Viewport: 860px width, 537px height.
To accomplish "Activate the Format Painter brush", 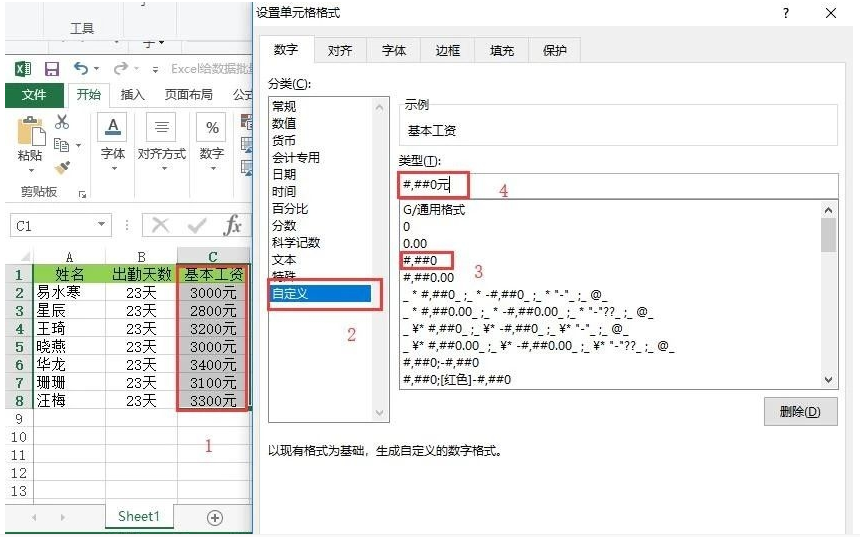I will pos(62,167).
